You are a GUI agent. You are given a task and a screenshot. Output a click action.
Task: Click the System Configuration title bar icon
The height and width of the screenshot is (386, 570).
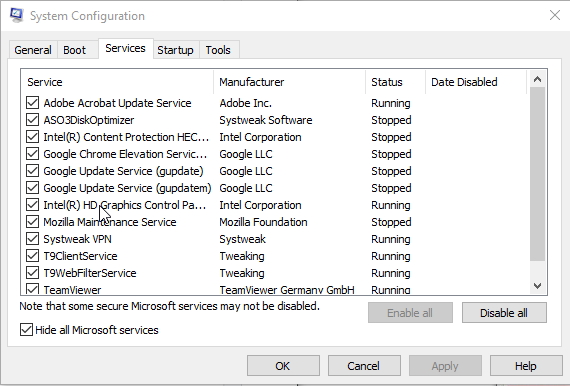click(17, 15)
